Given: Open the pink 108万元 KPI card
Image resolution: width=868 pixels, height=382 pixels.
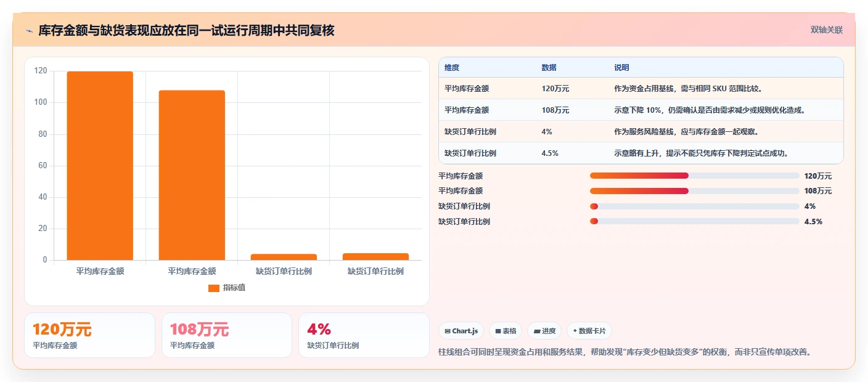Looking at the screenshot, I should (x=227, y=335).
